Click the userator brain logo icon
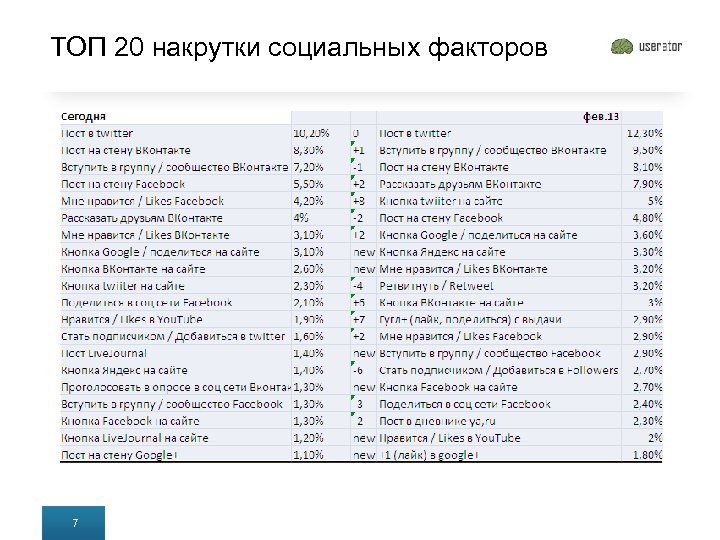Image resolution: width=720 pixels, height=540 pixels. click(622, 46)
